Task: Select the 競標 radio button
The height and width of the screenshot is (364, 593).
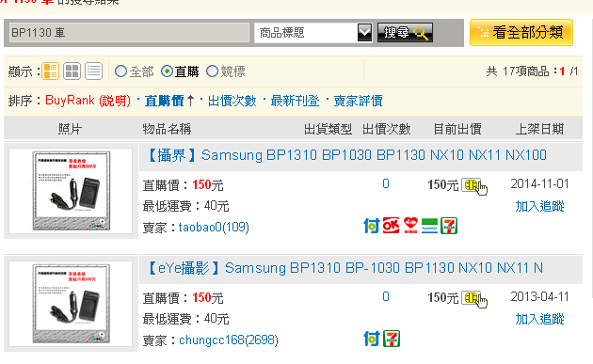Action: tap(212, 71)
